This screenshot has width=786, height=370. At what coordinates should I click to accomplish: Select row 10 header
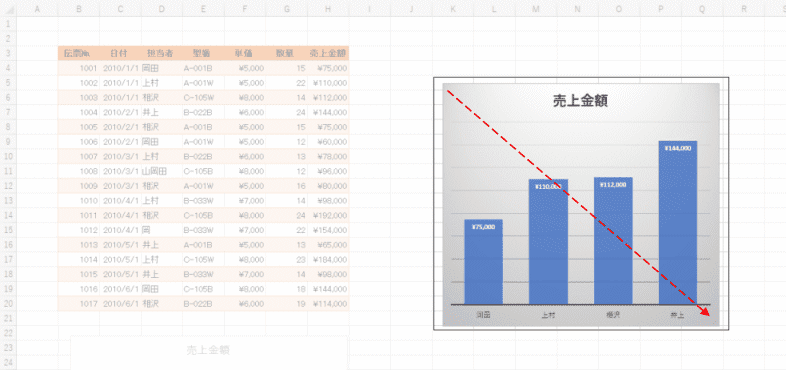coord(8,156)
